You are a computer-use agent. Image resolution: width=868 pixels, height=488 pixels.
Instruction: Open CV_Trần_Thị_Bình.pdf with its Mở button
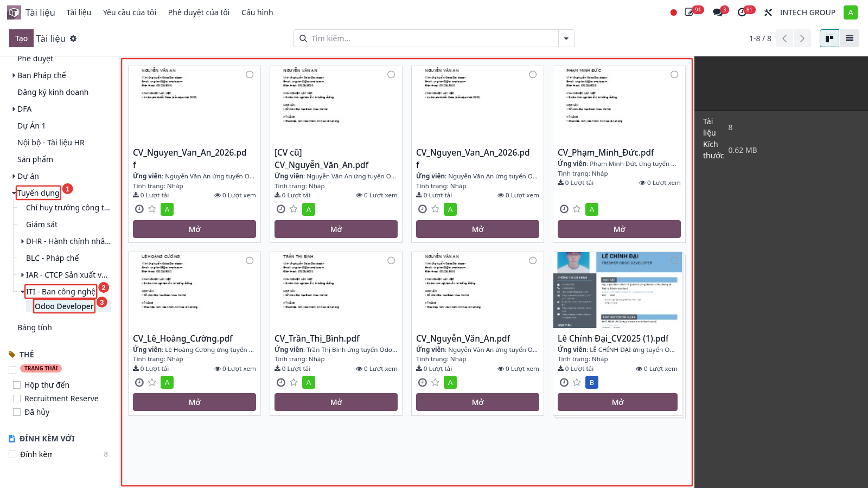coord(336,402)
